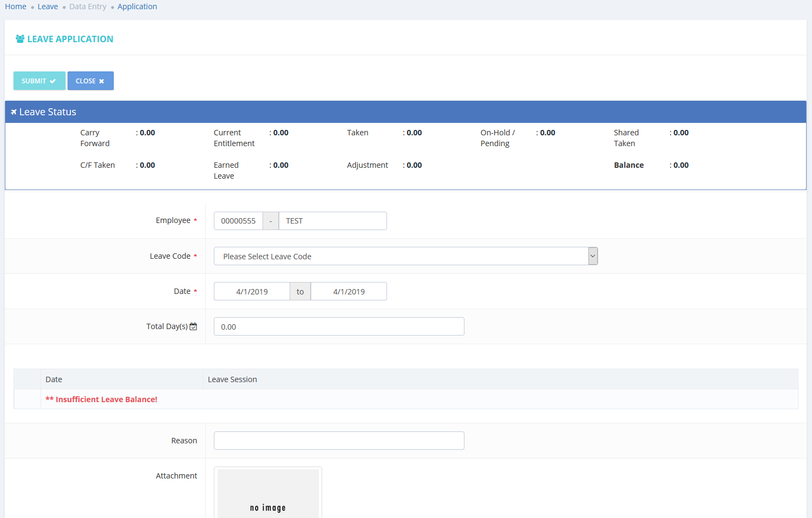Click the no image attachment thumbnail
Viewport: 812px width, 518px height.
tap(268, 494)
